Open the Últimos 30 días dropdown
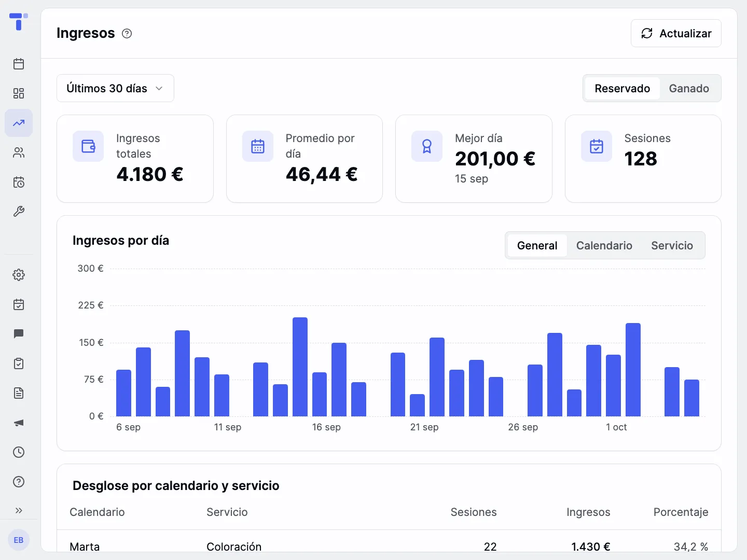 tap(115, 88)
